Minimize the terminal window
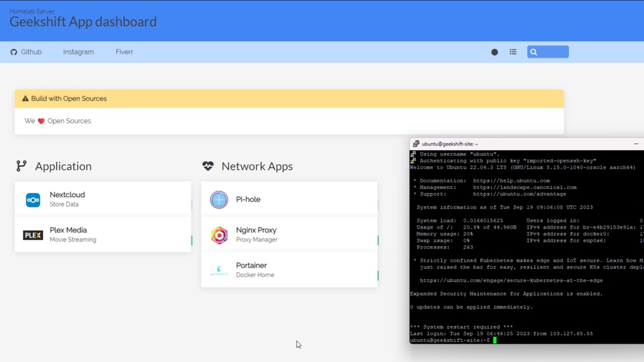The width and height of the screenshot is (644, 362). click(636, 143)
